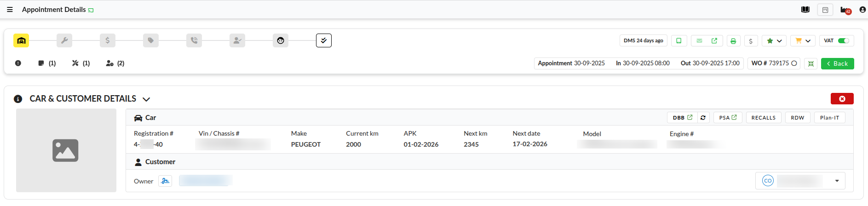Open the phone call step icon
This screenshot has height=206, width=868.
click(194, 40)
